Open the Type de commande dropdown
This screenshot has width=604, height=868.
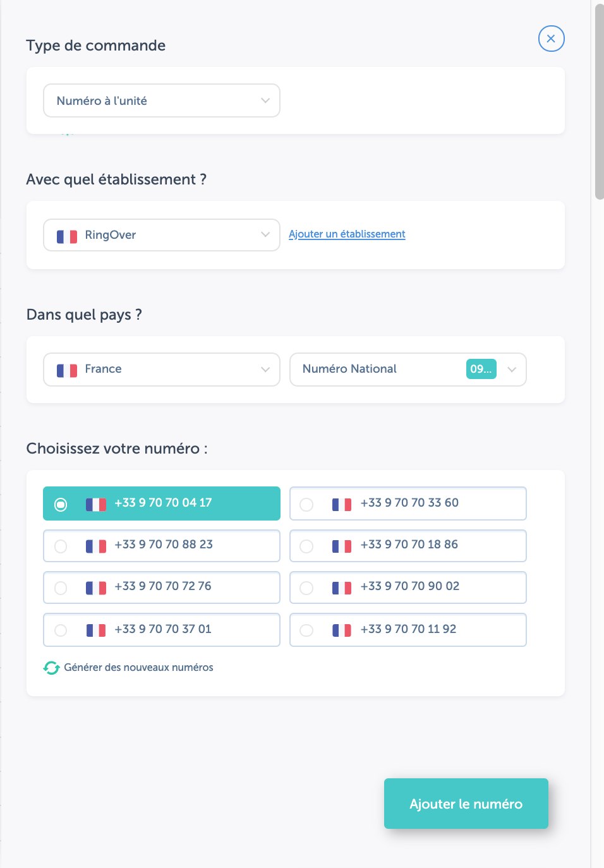tap(161, 100)
